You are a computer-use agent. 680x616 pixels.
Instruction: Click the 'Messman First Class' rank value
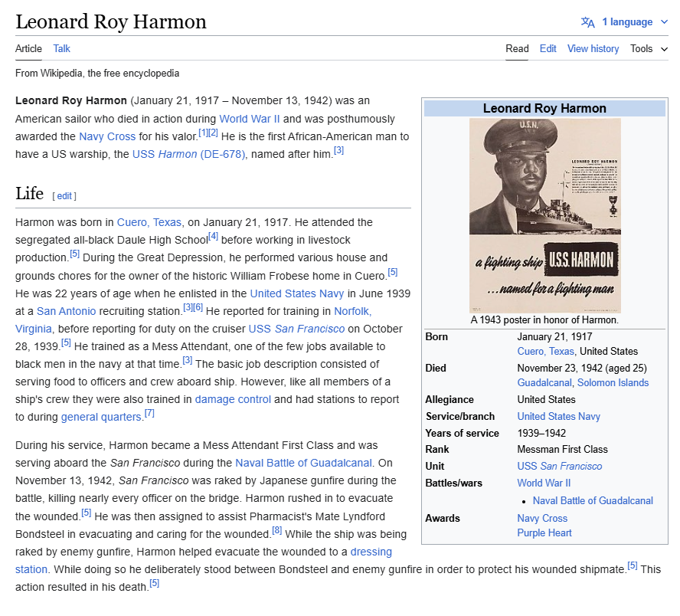563,450
